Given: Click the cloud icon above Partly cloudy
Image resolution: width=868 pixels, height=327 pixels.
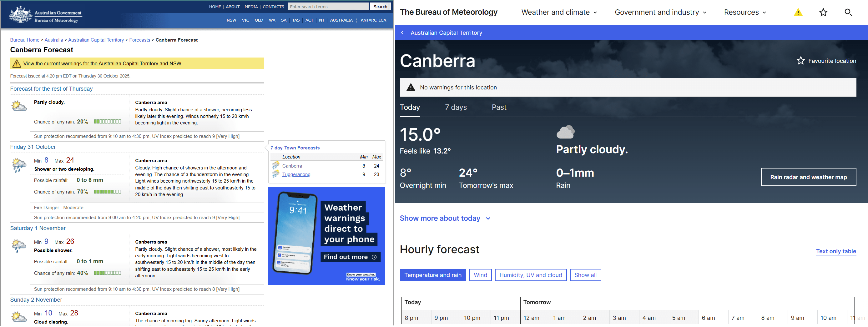Looking at the screenshot, I should pyautogui.click(x=565, y=132).
